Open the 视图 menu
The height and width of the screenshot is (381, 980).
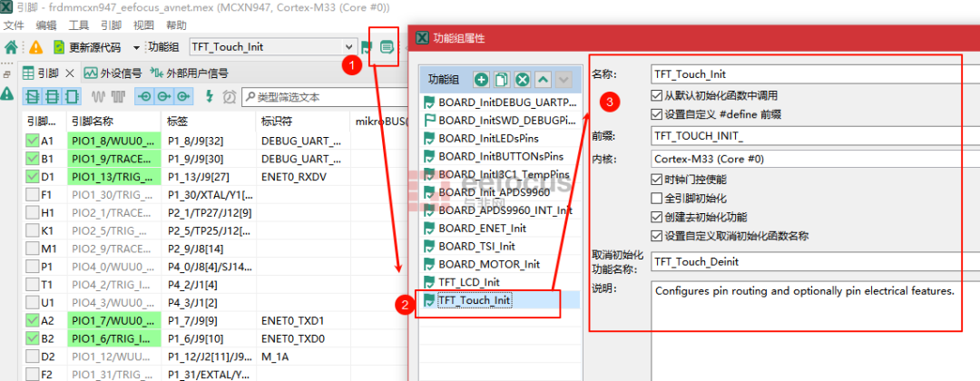click(x=143, y=25)
